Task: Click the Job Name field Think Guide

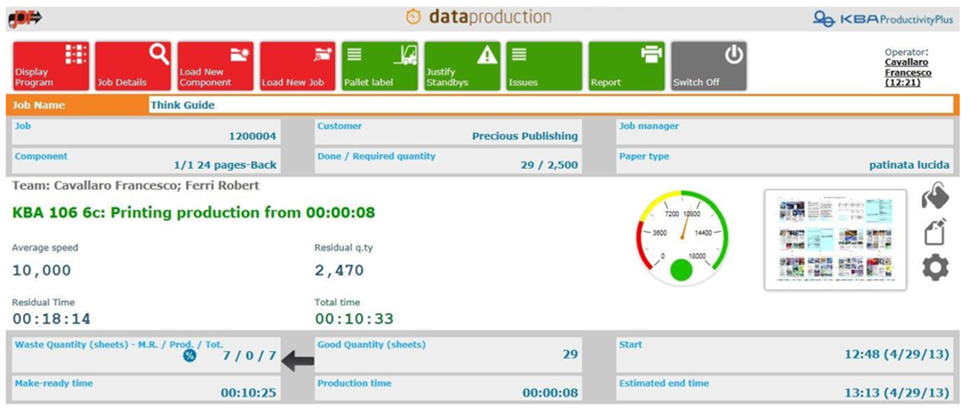Action: [x=550, y=105]
